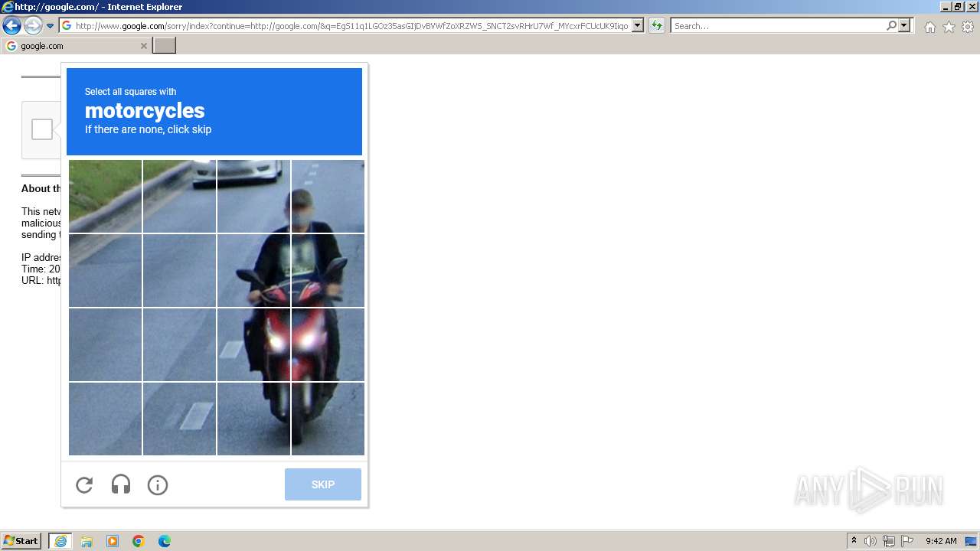Click the SKIP button
The width and height of the screenshot is (980, 551).
[323, 484]
